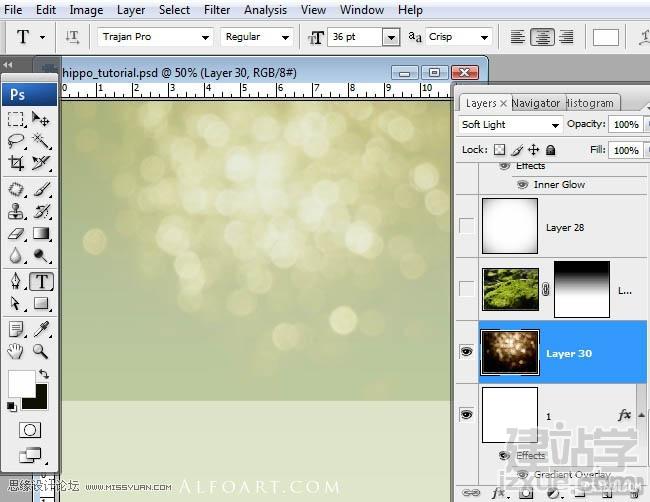Select the Horizontal Type tool
Image resolution: width=650 pixels, height=502 pixels.
point(41,281)
